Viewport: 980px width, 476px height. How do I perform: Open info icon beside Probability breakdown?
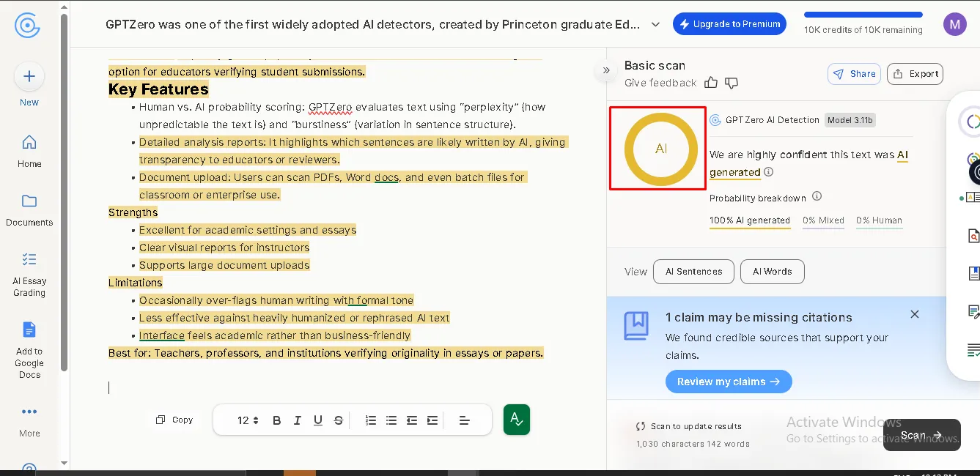tap(817, 197)
